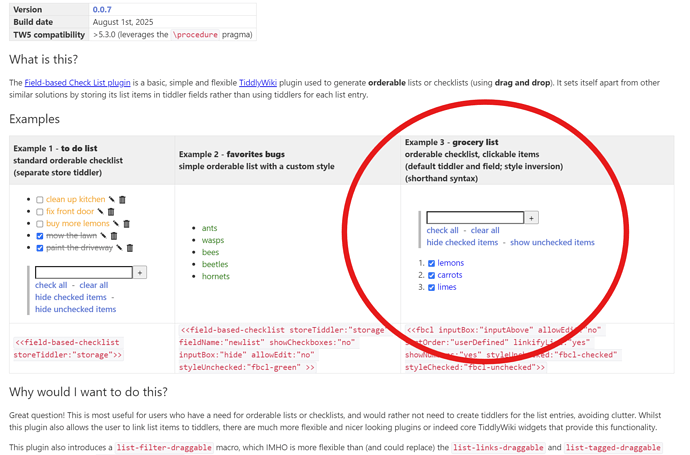690x455 pixels.
Task: Open the Field-based Check List plugin link
Action: pyautogui.click(x=77, y=83)
